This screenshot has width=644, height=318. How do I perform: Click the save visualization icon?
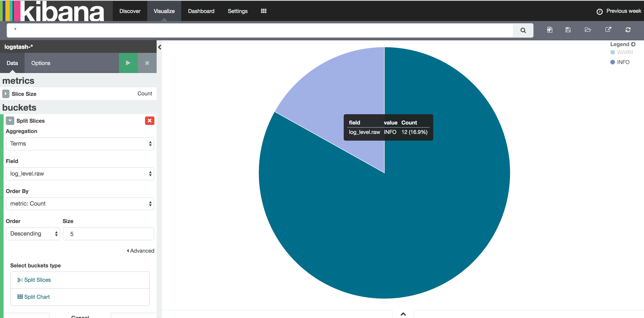568,30
